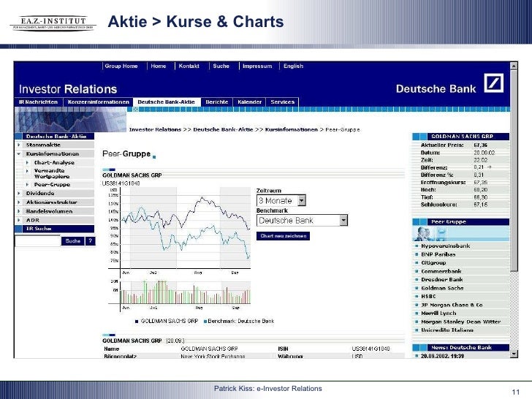This screenshot has height=399, width=532.
Task: Open Citigroup in peer list
Action: [433, 263]
